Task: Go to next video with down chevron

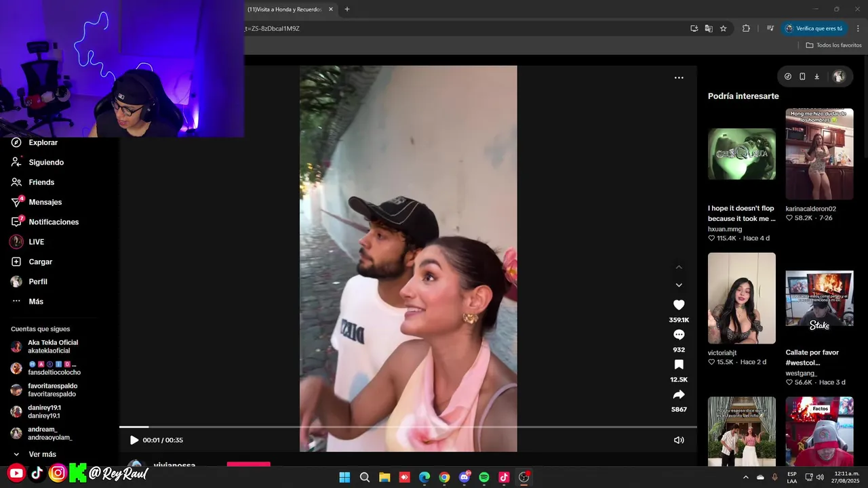Action: (679, 285)
